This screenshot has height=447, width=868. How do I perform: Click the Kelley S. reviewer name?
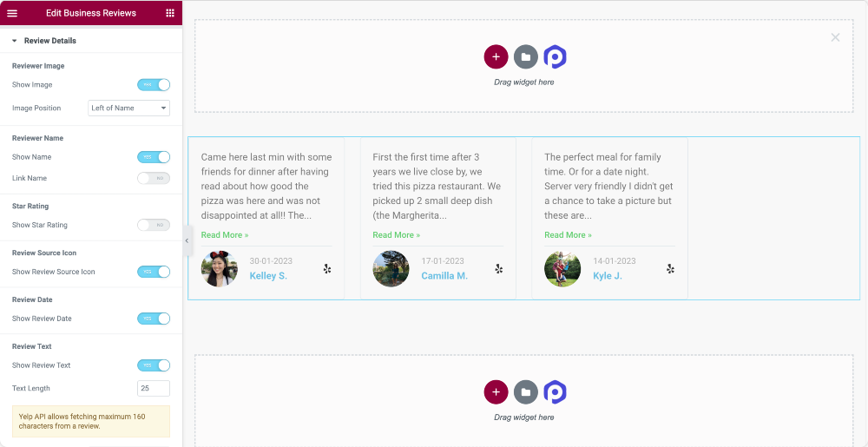[268, 275]
